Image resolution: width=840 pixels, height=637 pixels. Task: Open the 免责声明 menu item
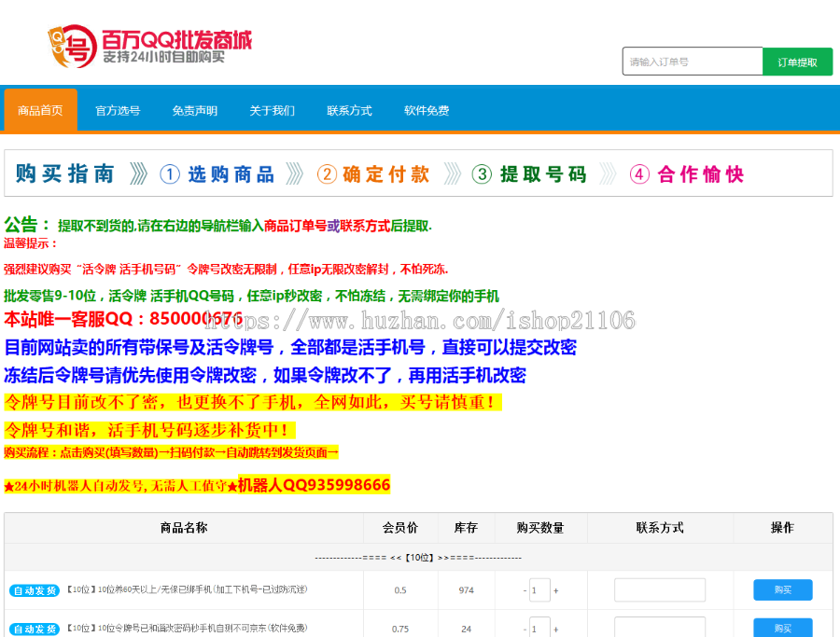click(x=193, y=109)
